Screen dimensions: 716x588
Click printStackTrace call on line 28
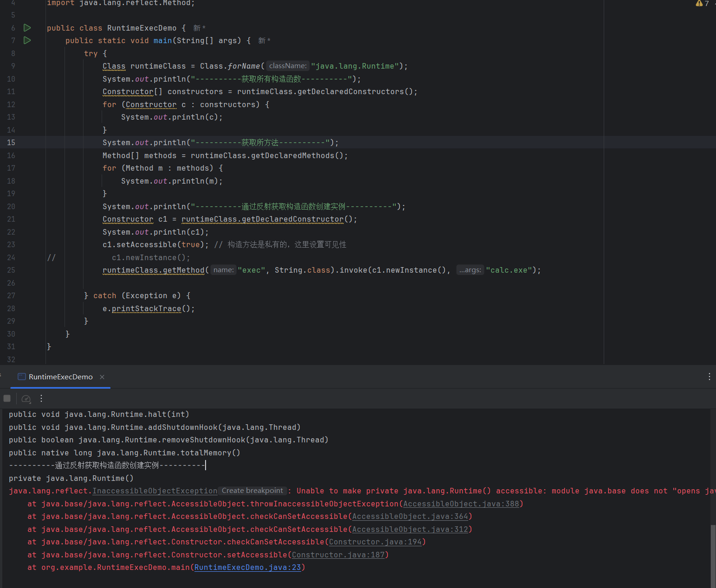tap(146, 308)
